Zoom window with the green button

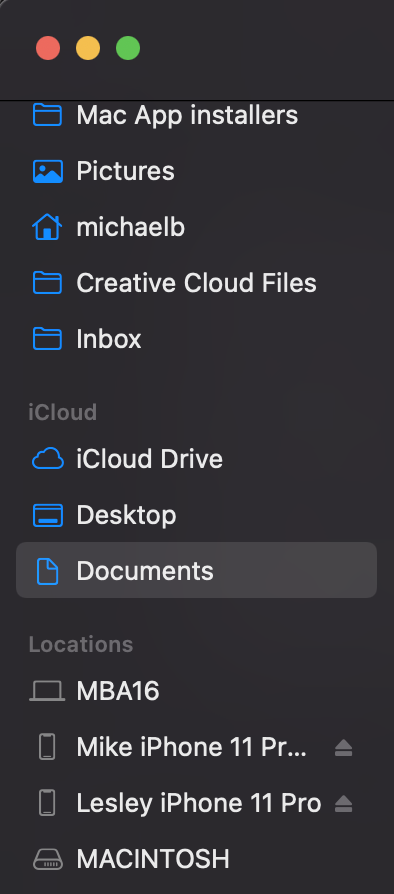click(x=128, y=48)
